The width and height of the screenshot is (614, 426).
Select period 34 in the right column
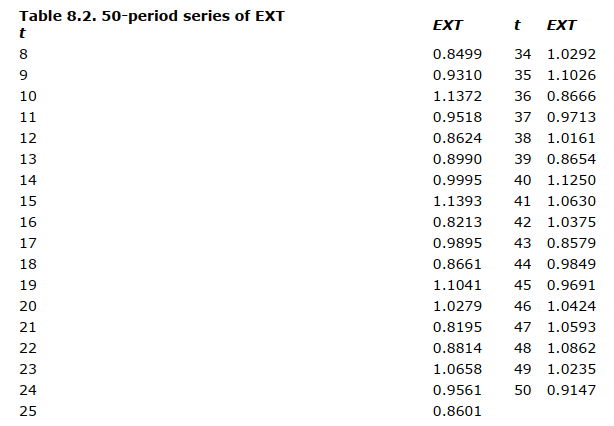tap(522, 53)
